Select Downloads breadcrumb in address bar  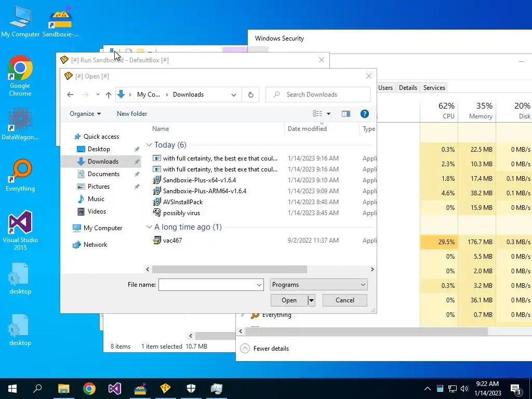(188, 95)
